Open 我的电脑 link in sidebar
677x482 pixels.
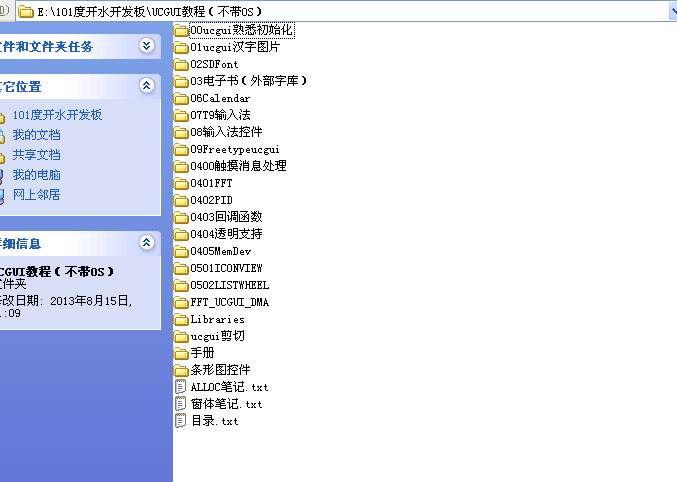(x=36, y=174)
